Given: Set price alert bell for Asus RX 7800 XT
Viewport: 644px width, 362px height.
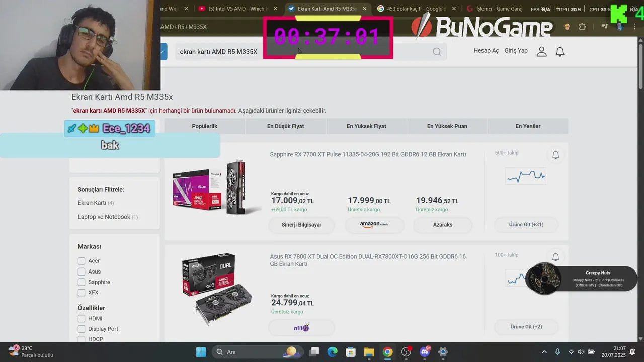Looking at the screenshot, I should 555,257.
